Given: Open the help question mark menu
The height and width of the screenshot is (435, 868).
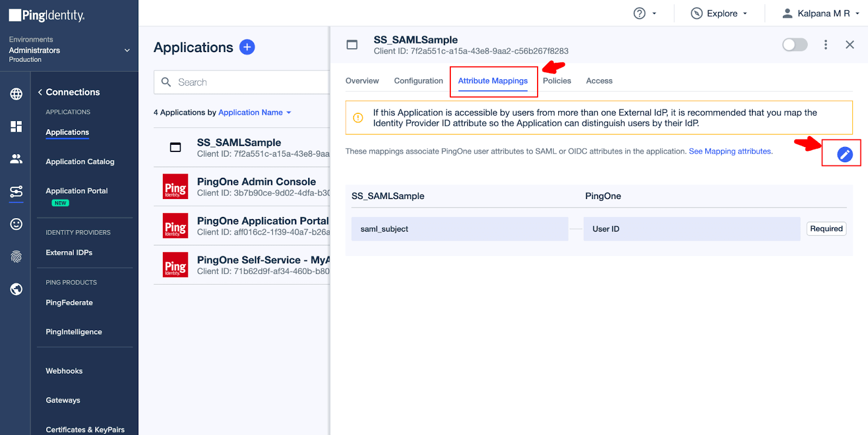Looking at the screenshot, I should click(x=644, y=14).
